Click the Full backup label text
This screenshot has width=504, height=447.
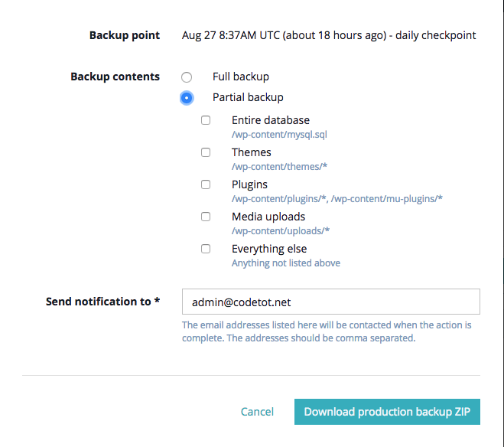point(241,77)
